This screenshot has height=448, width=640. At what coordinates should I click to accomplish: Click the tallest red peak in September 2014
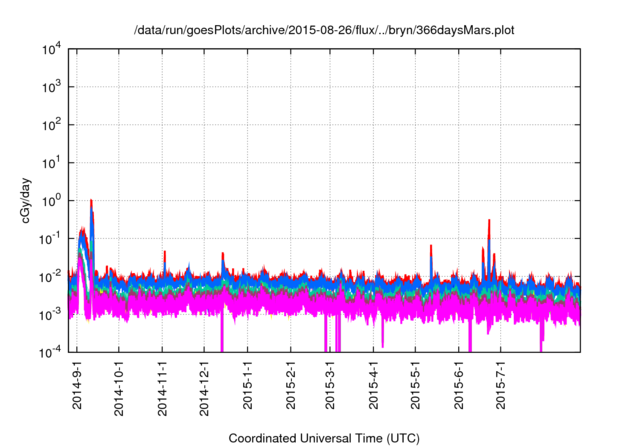tap(91, 201)
